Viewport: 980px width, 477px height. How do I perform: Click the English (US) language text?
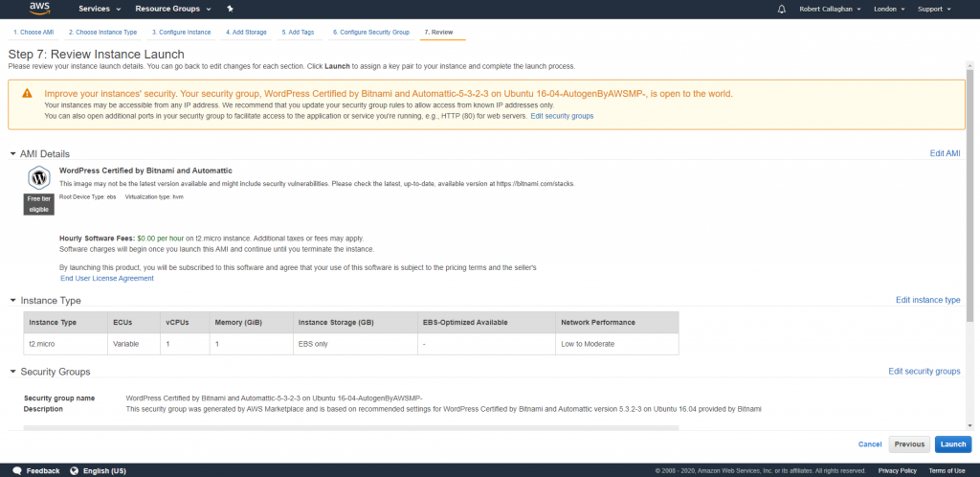coord(104,470)
